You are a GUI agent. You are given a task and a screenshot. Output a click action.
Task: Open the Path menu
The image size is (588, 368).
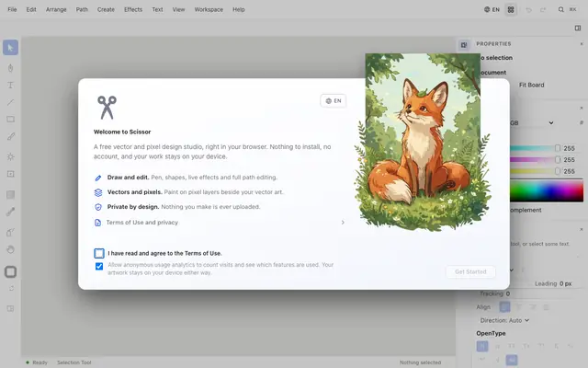point(82,10)
